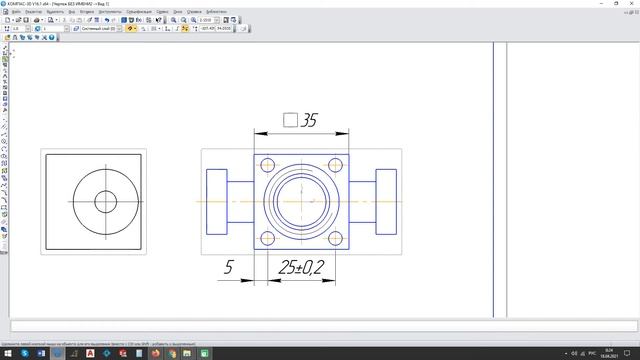Open the print dropdown arrow

point(42,20)
